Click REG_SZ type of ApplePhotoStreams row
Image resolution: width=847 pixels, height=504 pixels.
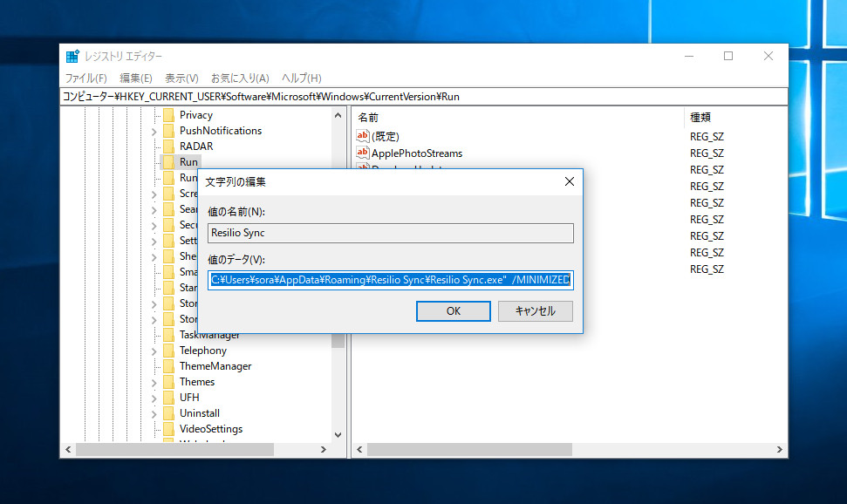[x=707, y=153]
